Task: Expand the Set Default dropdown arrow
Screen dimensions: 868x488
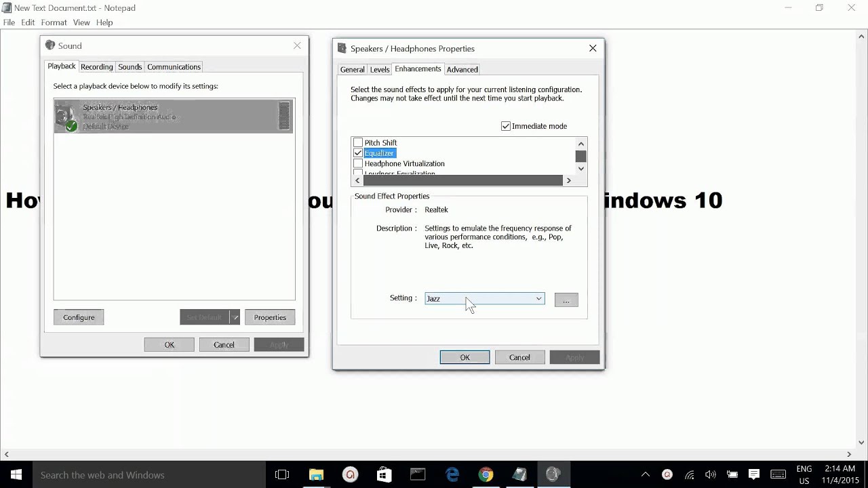Action: 235,317
